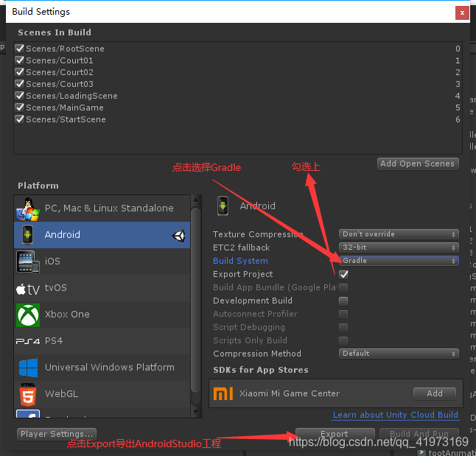Toggle Scripts Only Build checkbox
The width and height of the screenshot is (476, 456).
click(x=343, y=340)
